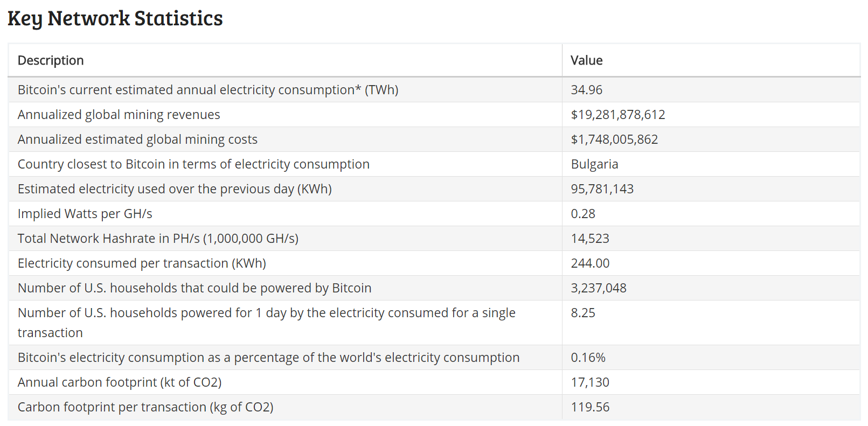868x426 pixels.
Task: Click the 3,237,048 households value
Action: [x=598, y=288]
